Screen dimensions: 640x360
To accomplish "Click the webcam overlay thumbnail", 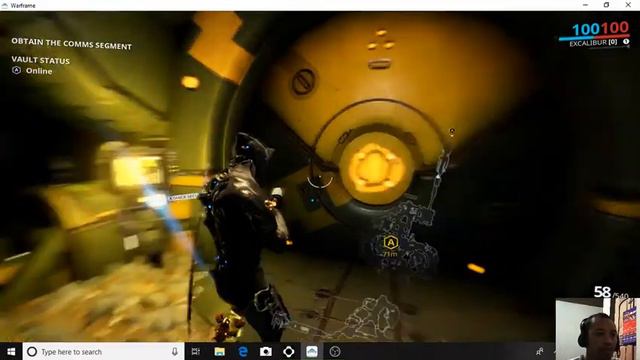I will pyautogui.click(x=598, y=329).
